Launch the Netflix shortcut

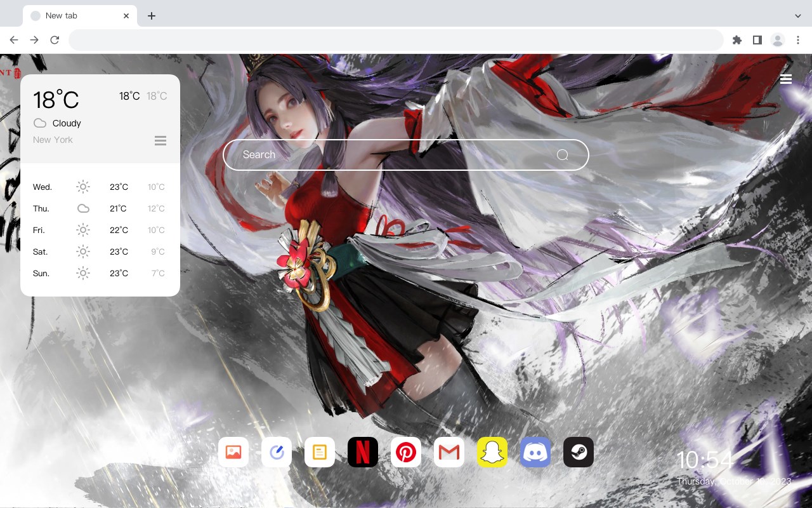point(363,452)
